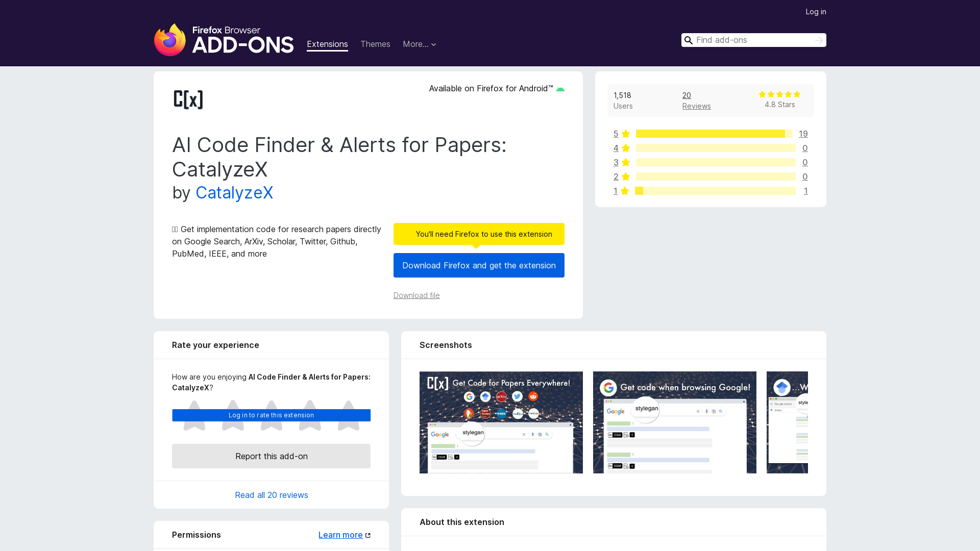Click the fourth rating star

[x=310, y=415]
